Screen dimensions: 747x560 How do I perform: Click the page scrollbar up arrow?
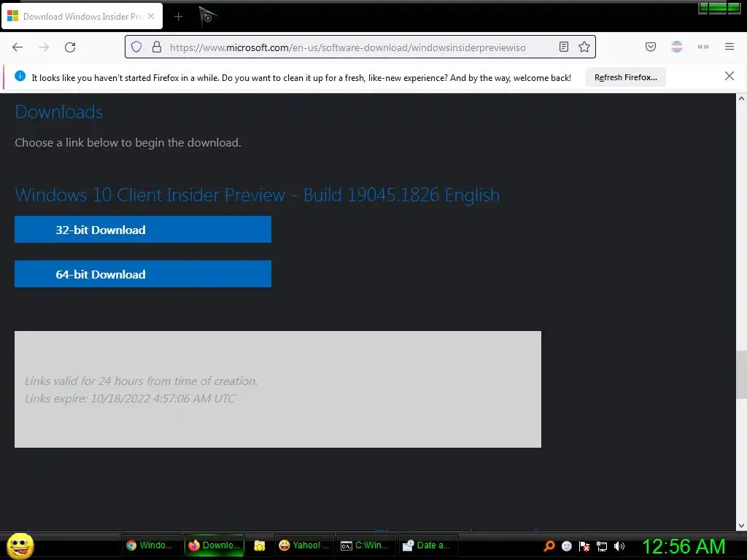(741, 98)
